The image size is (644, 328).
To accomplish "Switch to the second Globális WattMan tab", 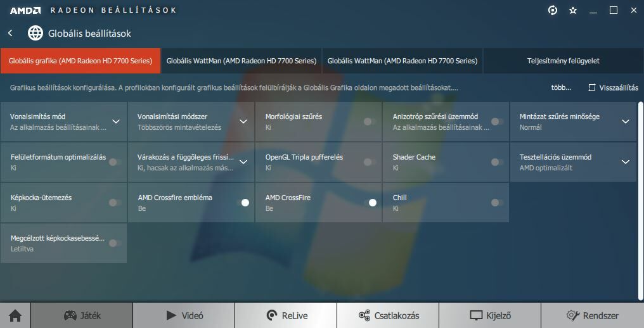I will coord(402,61).
